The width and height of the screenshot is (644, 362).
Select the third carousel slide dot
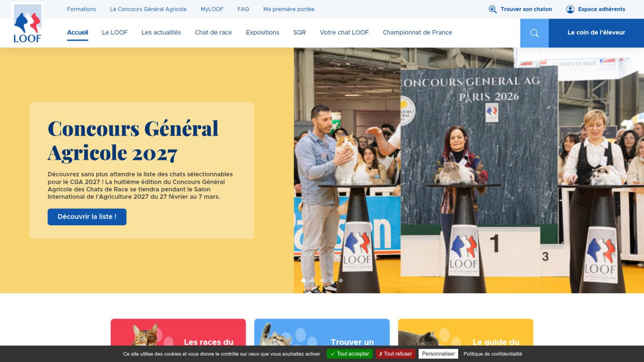(322, 280)
